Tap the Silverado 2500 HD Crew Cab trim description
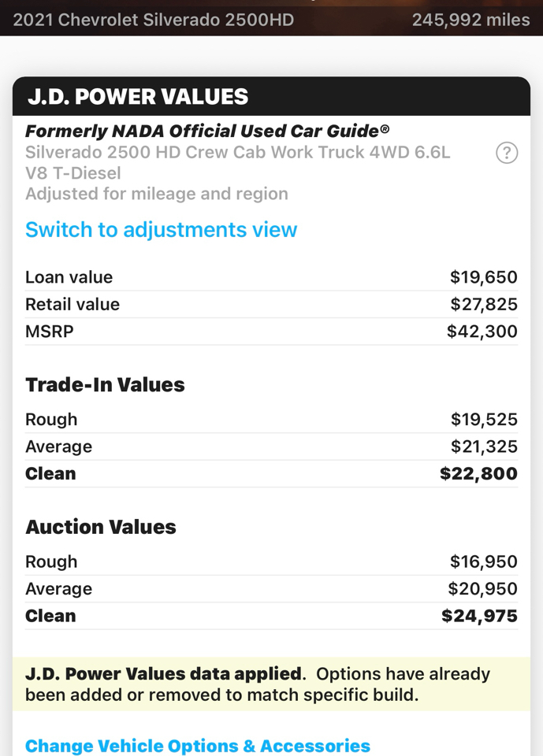 (237, 162)
